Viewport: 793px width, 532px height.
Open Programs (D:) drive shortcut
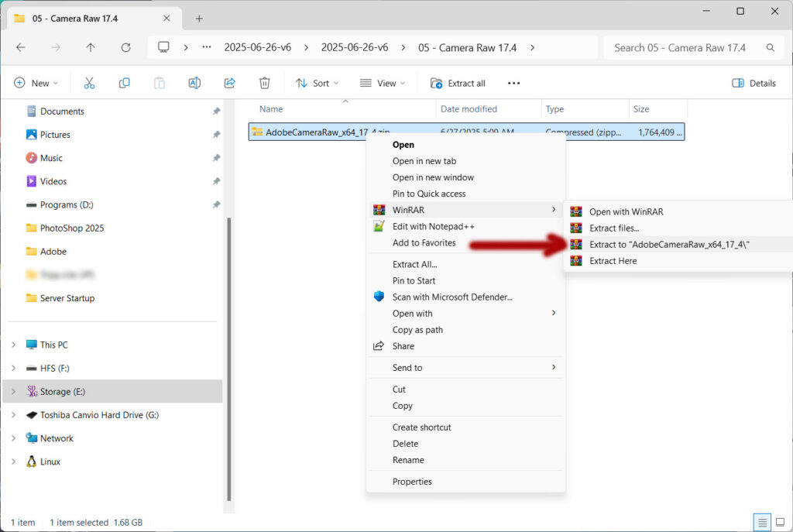(67, 204)
